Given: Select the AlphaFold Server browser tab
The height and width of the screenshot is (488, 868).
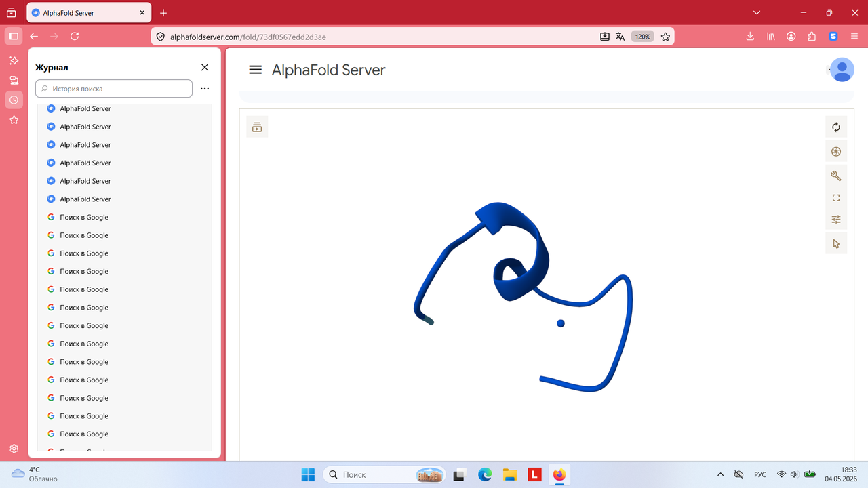Looking at the screenshot, I should point(88,13).
